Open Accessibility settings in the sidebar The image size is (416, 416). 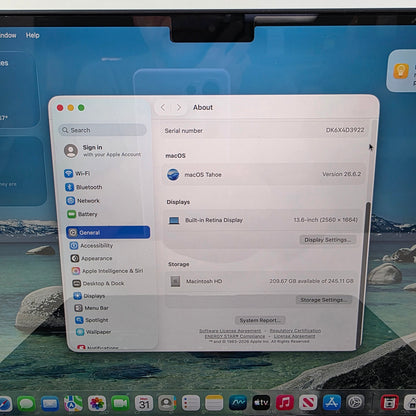click(x=91, y=246)
